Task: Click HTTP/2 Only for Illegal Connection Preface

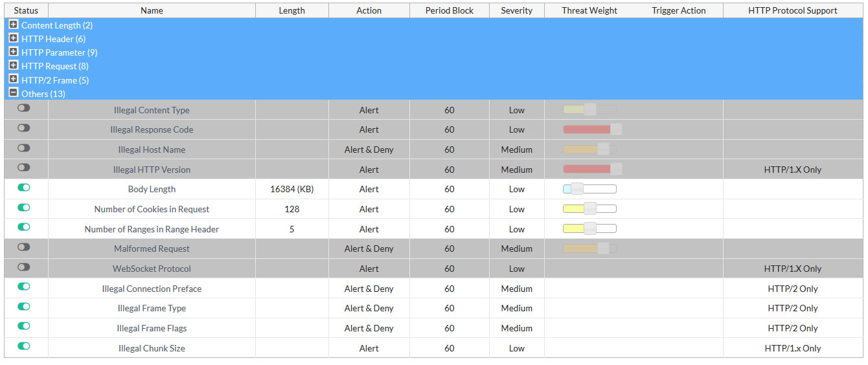Action: pyautogui.click(x=792, y=289)
